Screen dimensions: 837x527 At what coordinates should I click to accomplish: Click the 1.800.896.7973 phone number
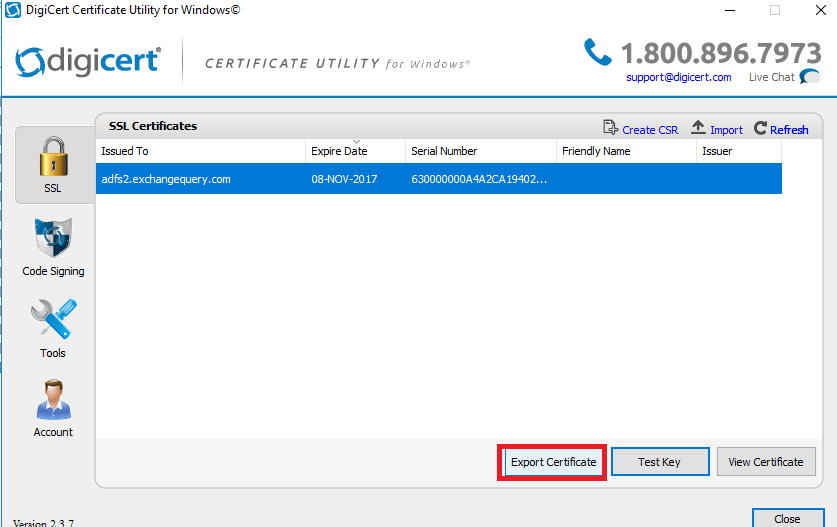721,53
